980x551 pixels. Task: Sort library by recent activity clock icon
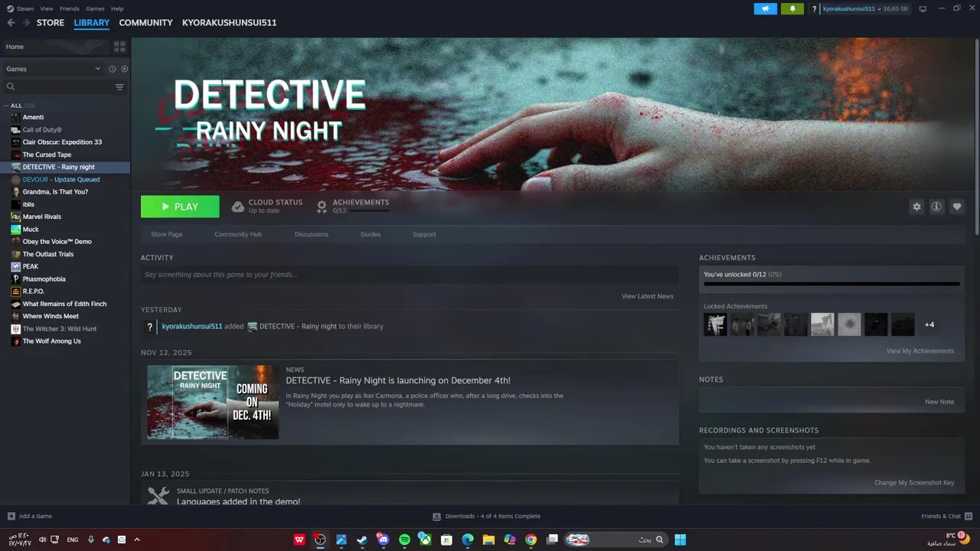(112, 69)
